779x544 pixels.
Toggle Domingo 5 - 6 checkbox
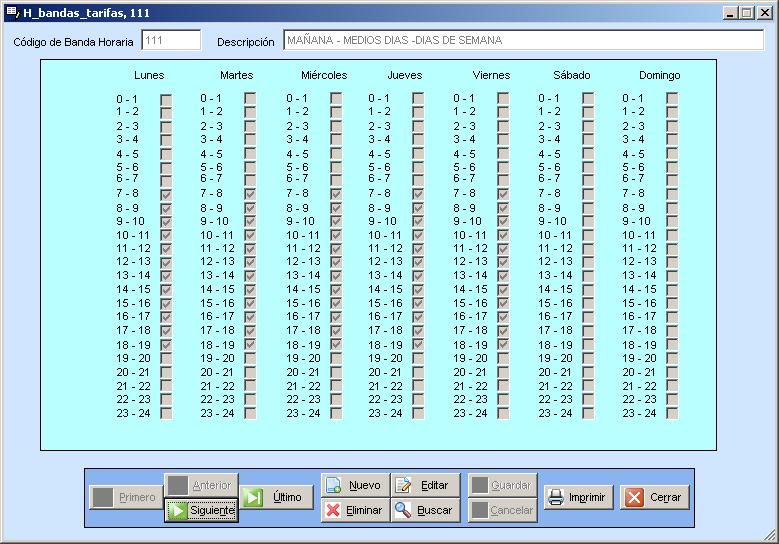click(672, 167)
